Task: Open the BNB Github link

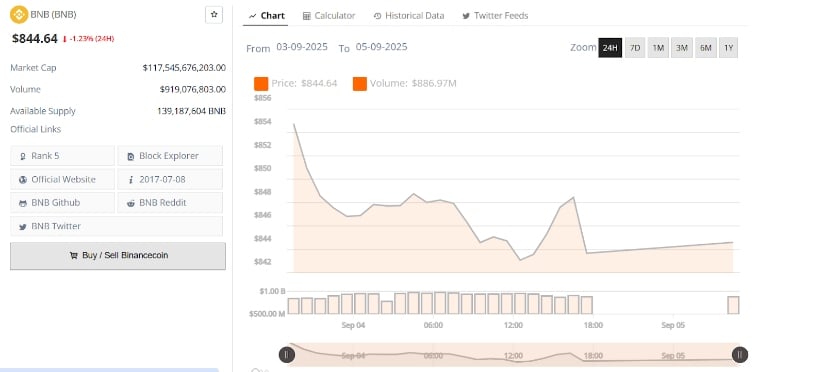Action: 62,203
